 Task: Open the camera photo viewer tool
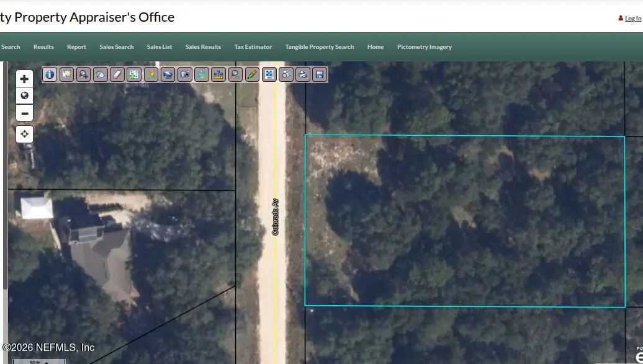coord(184,74)
